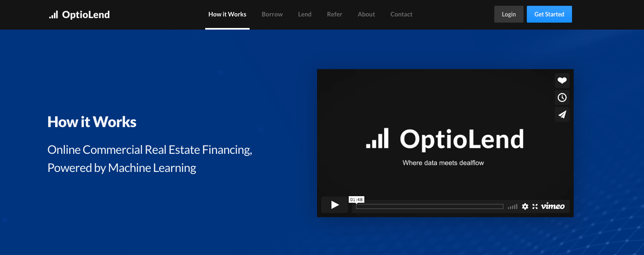The height and width of the screenshot is (255, 644).
Task: Adjust the video volume bars
Action: [x=512, y=206]
